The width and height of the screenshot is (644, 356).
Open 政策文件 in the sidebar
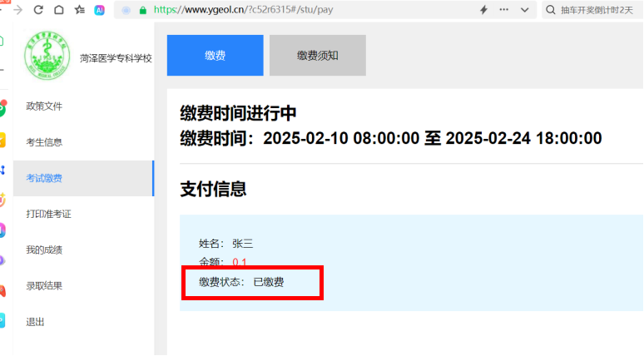point(44,106)
